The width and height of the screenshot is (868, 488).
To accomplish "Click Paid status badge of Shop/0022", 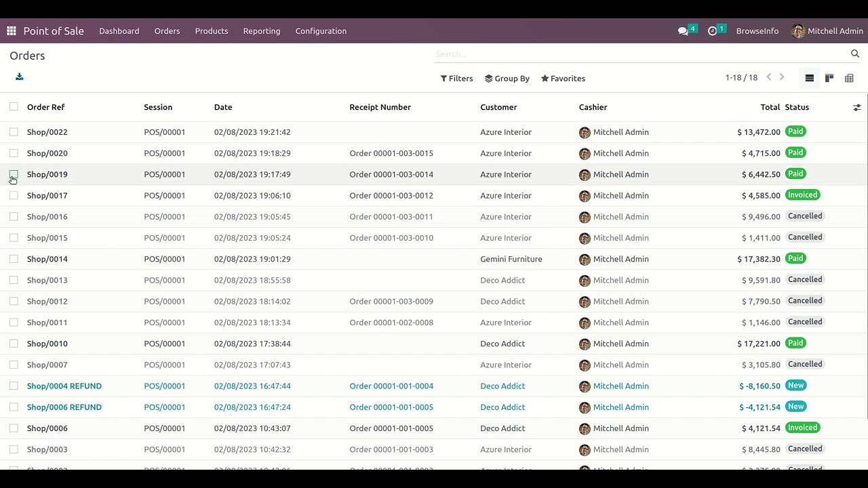I will click(x=795, y=131).
